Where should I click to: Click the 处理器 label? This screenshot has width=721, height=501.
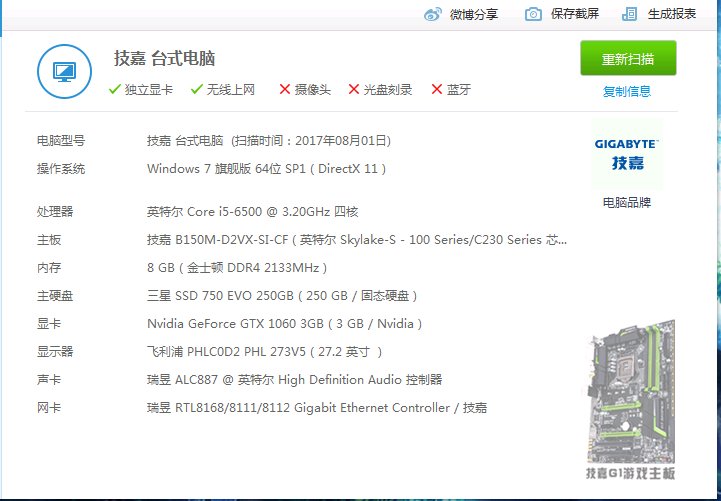[55, 211]
